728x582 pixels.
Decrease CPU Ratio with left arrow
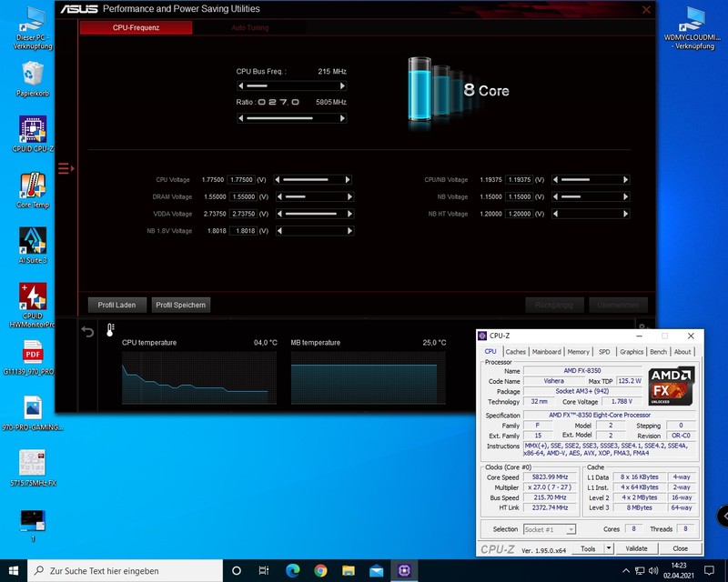[240, 118]
